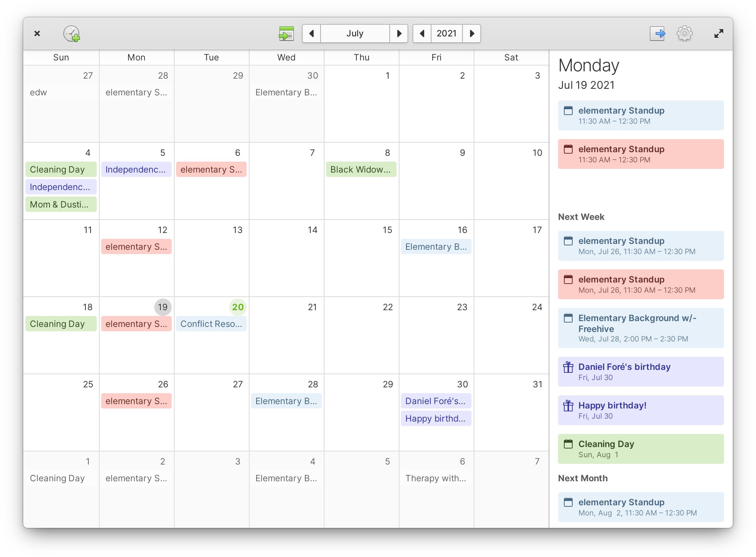756x557 pixels.
Task: Advance to next year arrow
Action: coord(472,34)
